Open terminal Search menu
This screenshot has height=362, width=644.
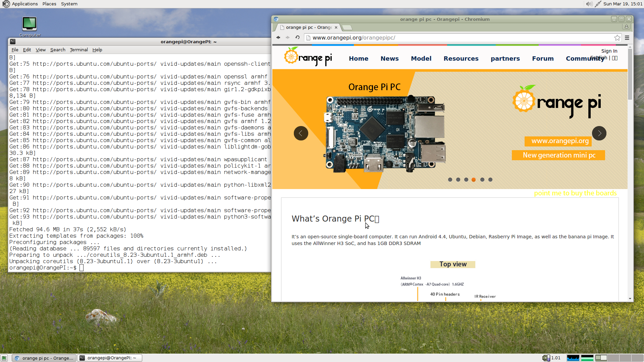click(x=58, y=50)
